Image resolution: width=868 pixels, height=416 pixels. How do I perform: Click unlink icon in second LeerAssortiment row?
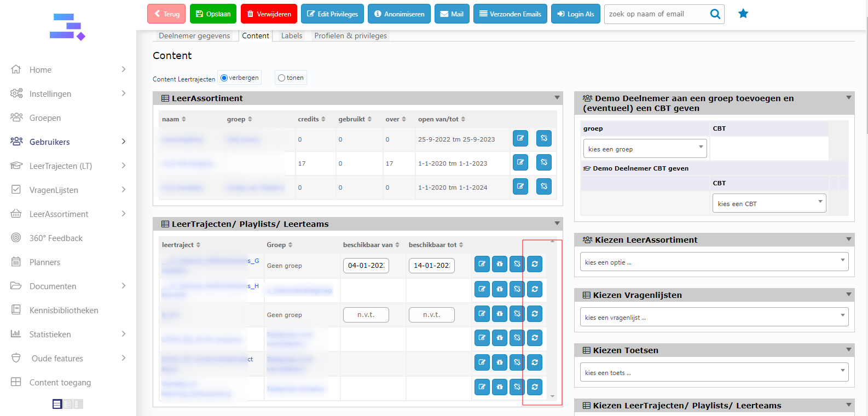tap(544, 162)
